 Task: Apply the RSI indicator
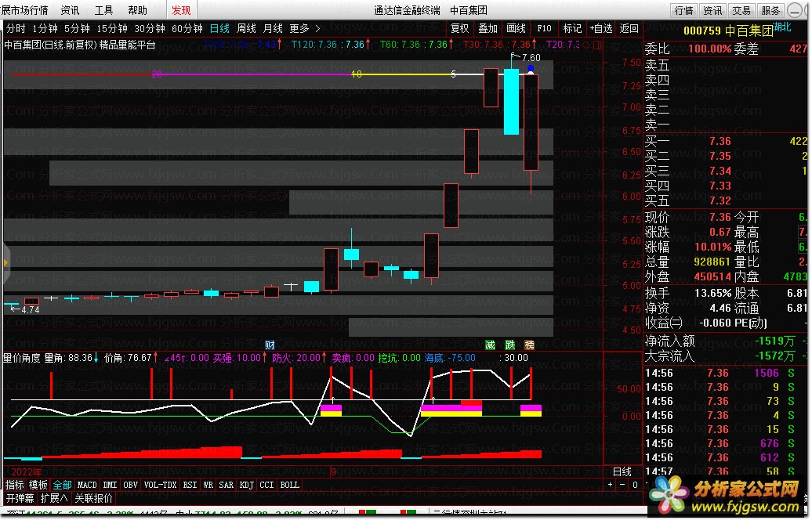click(x=190, y=485)
